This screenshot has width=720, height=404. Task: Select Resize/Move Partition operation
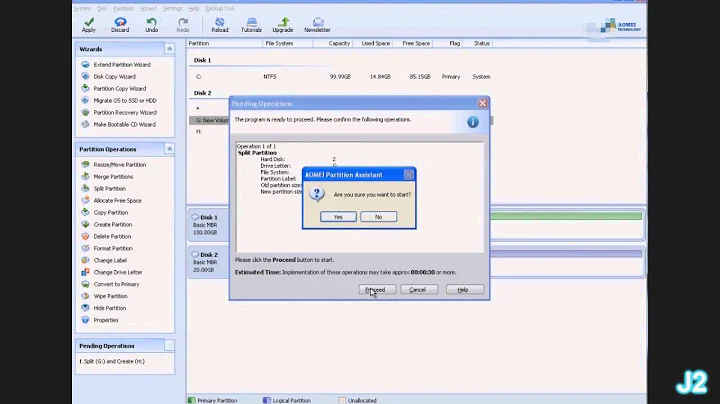click(114, 164)
